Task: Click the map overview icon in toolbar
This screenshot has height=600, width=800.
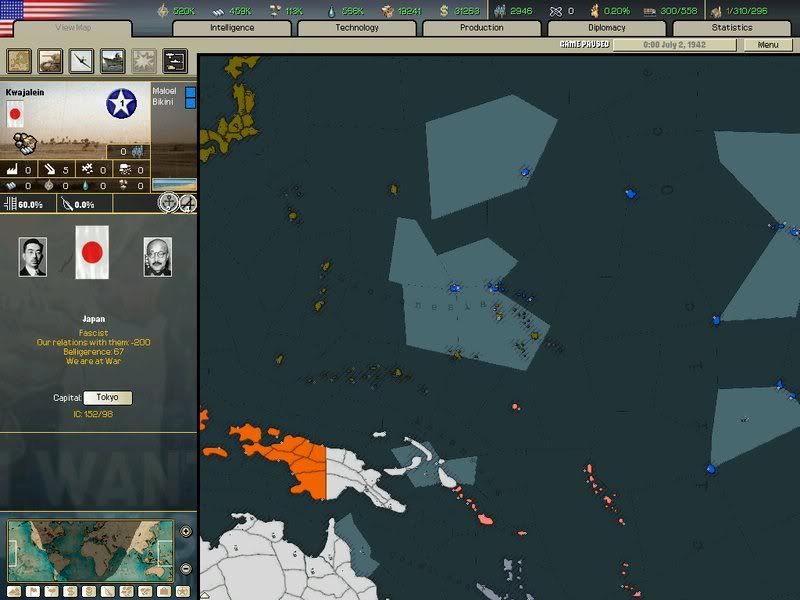Action: [19, 61]
